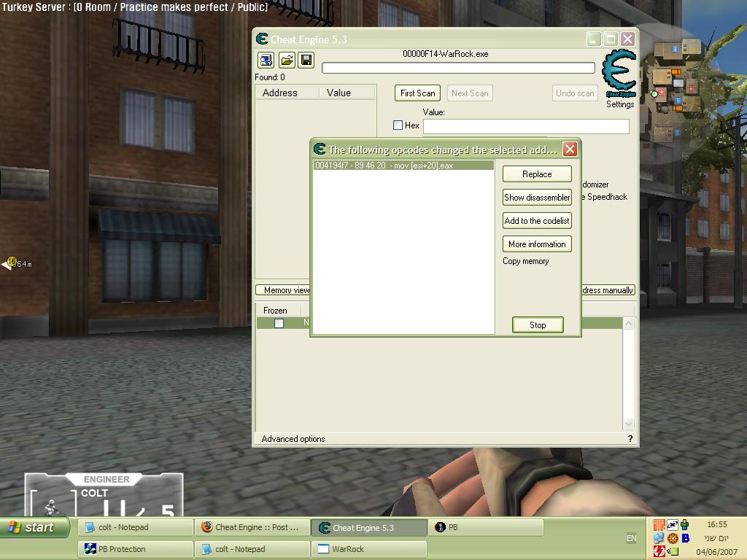
Task: Click the Replace button
Action: tap(537, 174)
